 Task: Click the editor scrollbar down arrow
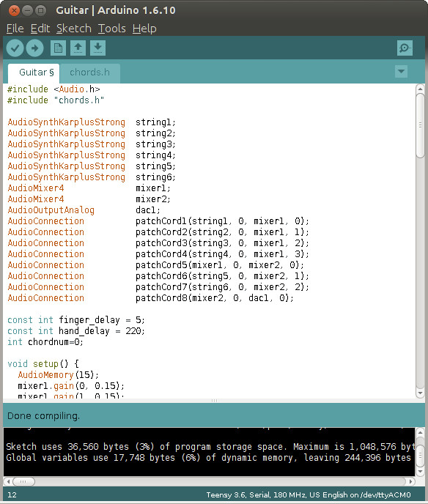420,393
